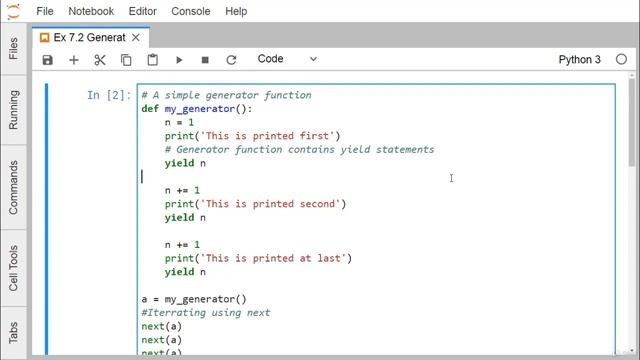Show the Files sidebar panel
Image resolution: width=640 pixels, height=360 pixels.
click(13, 49)
